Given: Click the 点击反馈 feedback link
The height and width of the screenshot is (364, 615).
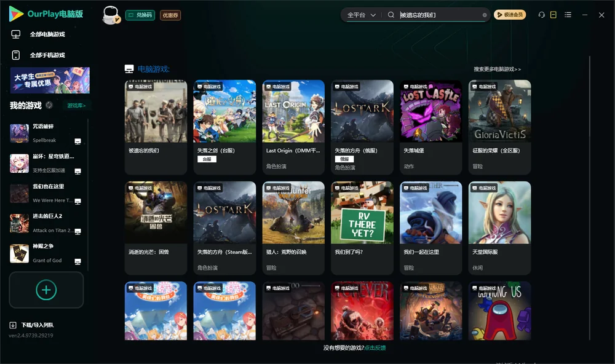Looking at the screenshot, I should (x=375, y=347).
